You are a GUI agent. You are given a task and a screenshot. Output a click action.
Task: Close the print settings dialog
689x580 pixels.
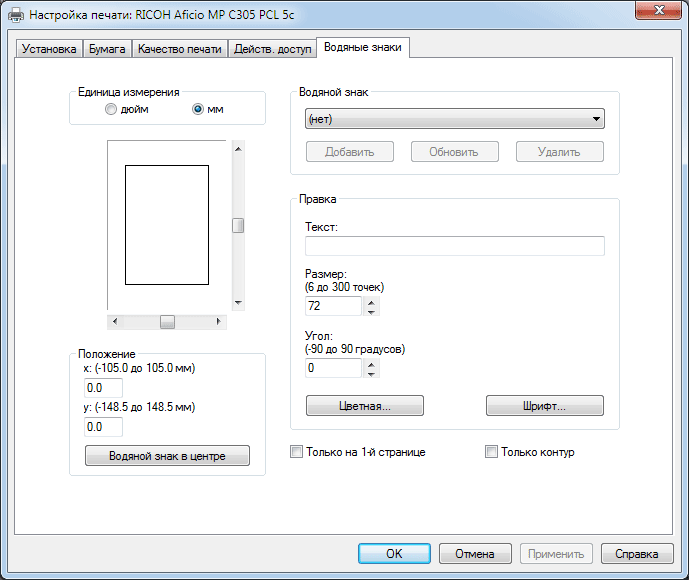659,10
